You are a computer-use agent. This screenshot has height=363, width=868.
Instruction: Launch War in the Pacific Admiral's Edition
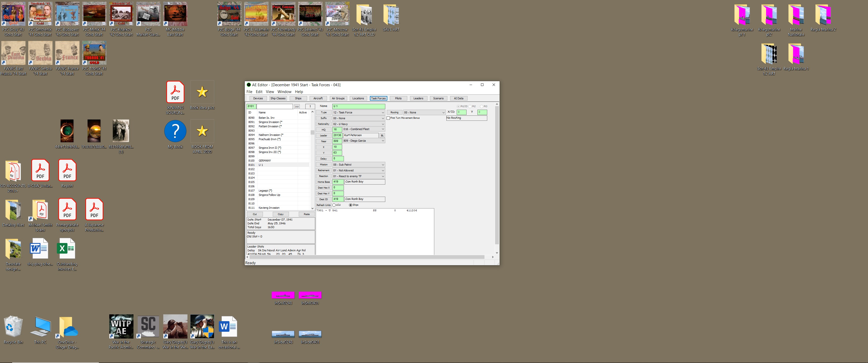(121, 332)
